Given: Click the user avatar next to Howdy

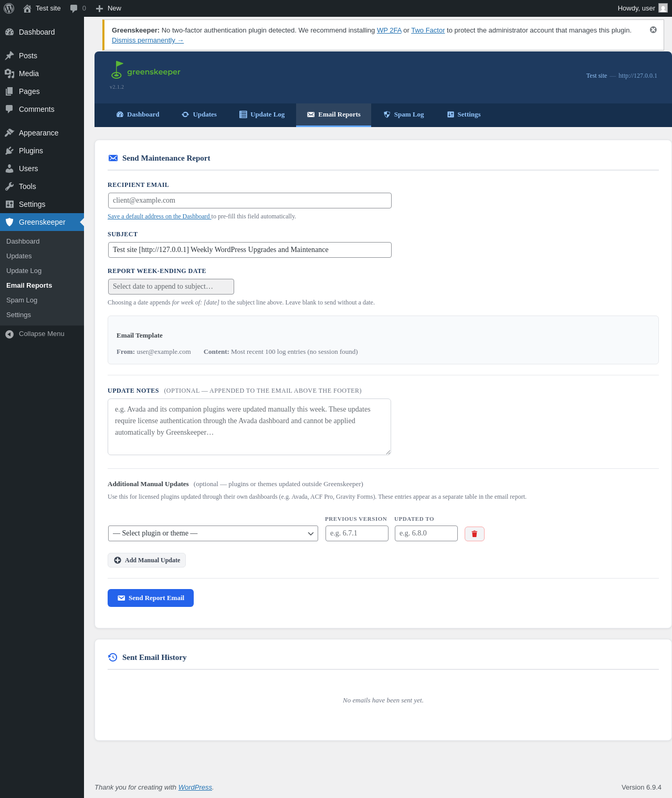Looking at the screenshot, I should point(663,8).
